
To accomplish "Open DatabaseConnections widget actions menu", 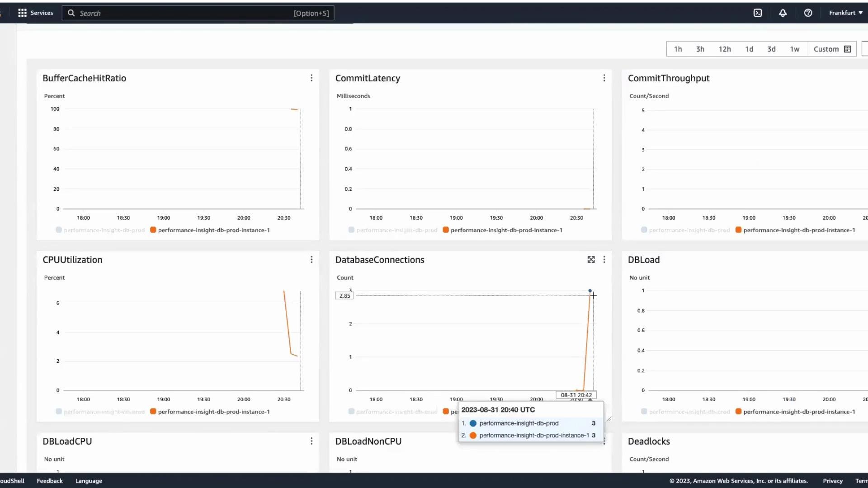I will coord(604,259).
